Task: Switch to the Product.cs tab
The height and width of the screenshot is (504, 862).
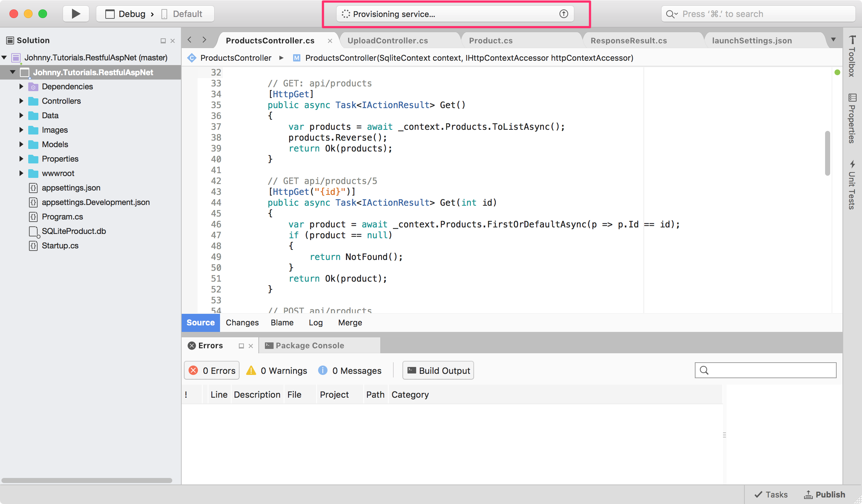Action: (x=491, y=40)
